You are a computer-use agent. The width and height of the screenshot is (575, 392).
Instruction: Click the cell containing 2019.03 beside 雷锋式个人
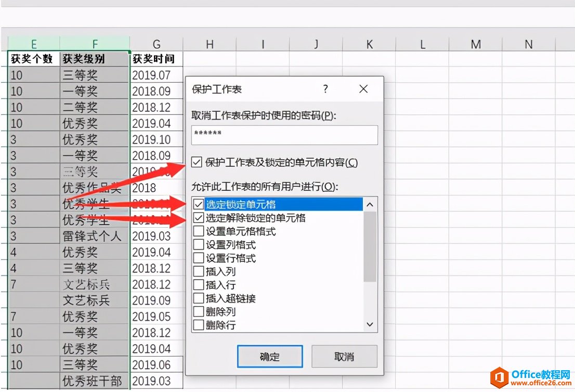156,236
